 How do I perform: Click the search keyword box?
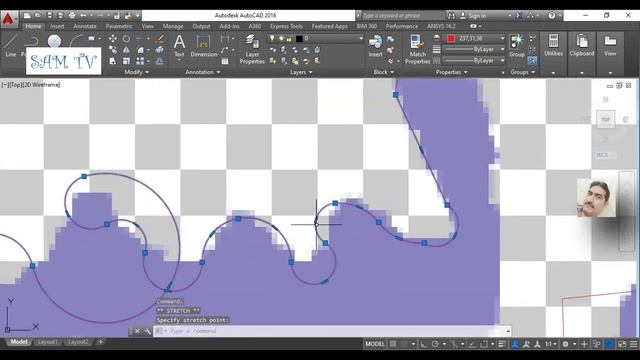coord(402,16)
